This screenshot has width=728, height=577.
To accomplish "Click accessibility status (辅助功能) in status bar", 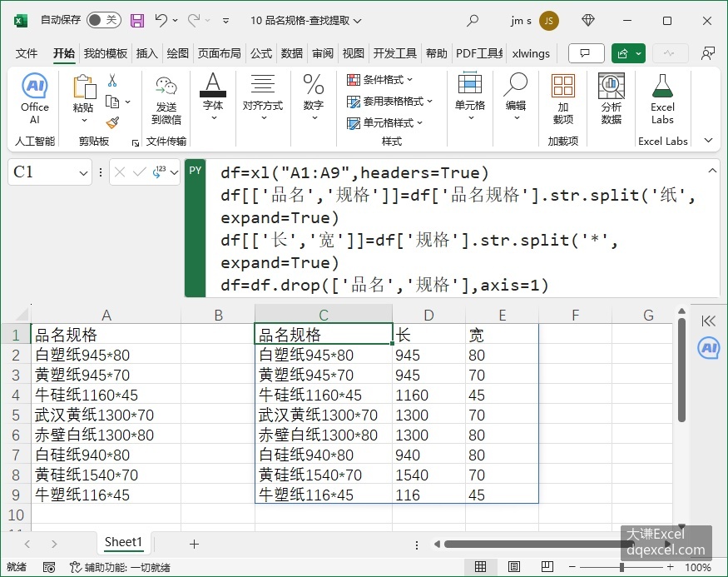I will [x=120, y=567].
